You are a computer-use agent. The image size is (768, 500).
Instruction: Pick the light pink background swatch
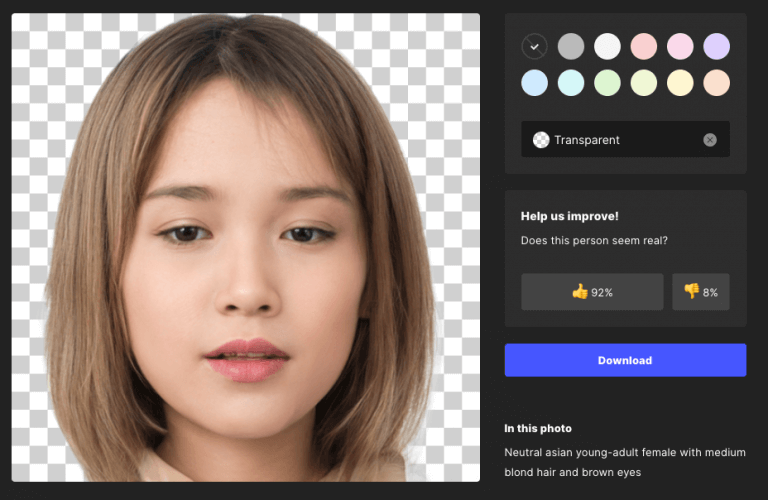(680, 47)
